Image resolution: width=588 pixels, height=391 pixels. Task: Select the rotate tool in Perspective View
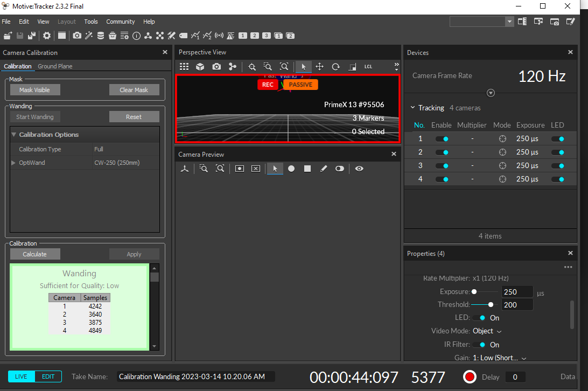point(335,67)
